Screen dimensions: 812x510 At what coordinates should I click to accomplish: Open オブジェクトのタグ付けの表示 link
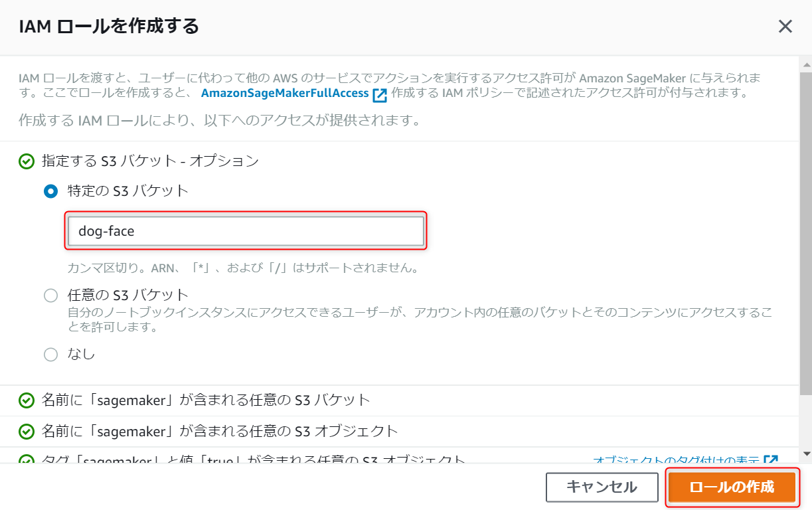[x=677, y=460]
